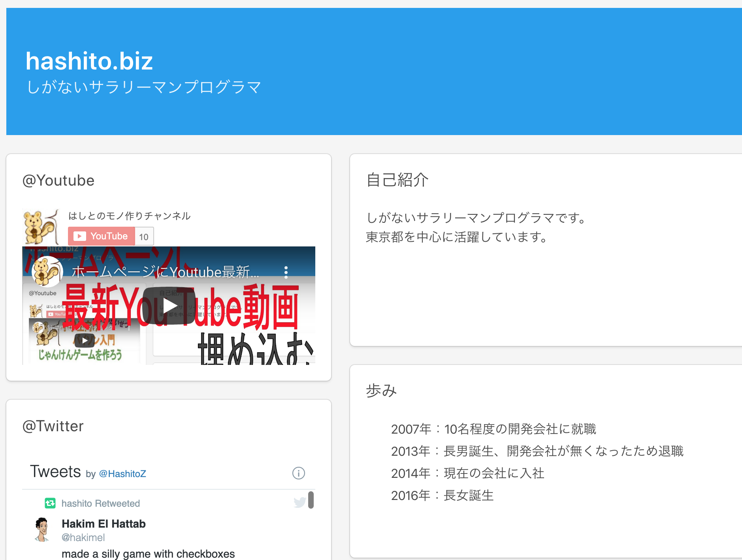
Task: Click the Twitter bird icon on the tweet
Action: point(299,502)
